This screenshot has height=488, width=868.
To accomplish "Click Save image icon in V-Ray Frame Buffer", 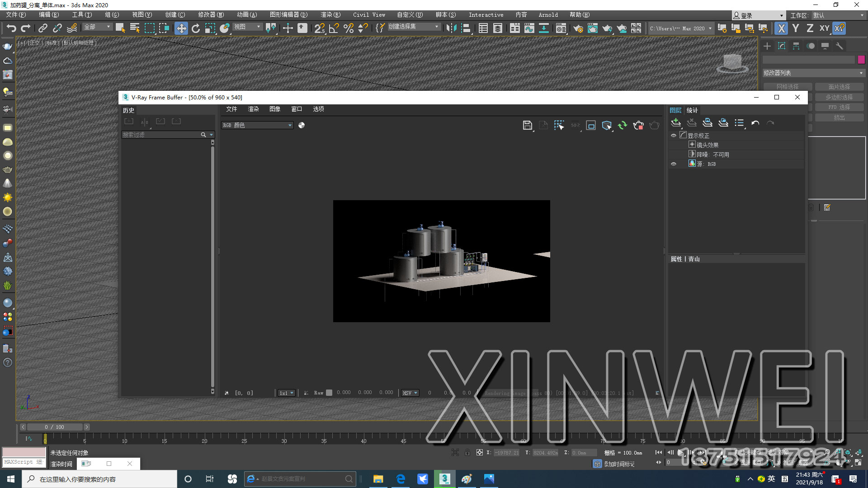I will [x=527, y=125].
